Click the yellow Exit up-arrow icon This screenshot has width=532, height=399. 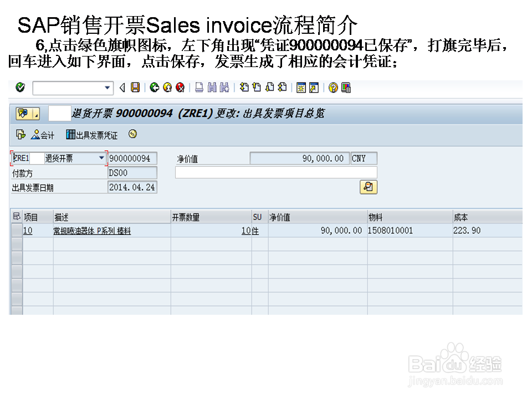pos(167,88)
